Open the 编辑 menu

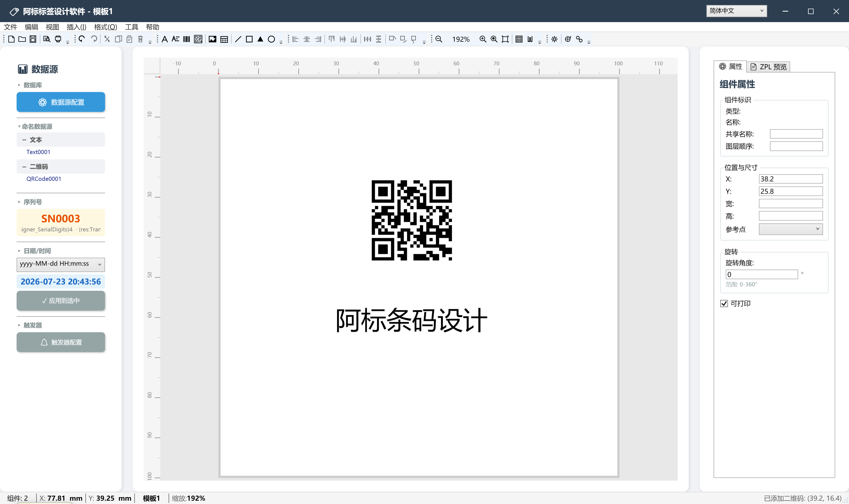coord(31,27)
